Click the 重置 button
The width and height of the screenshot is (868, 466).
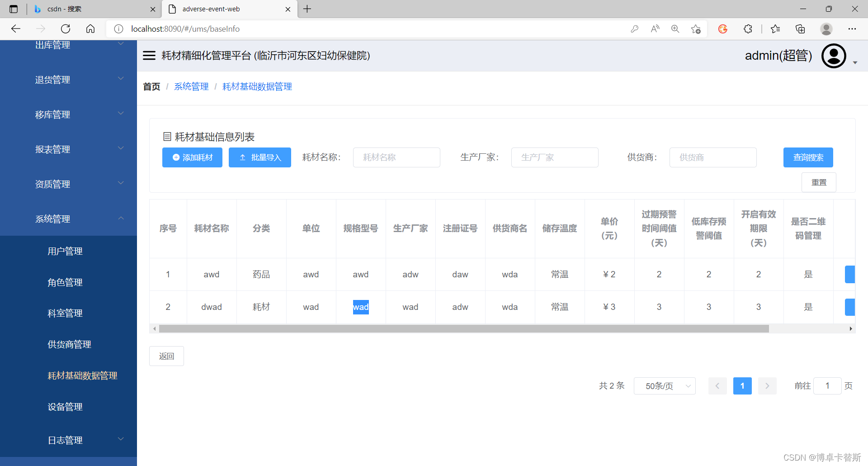[819, 182]
